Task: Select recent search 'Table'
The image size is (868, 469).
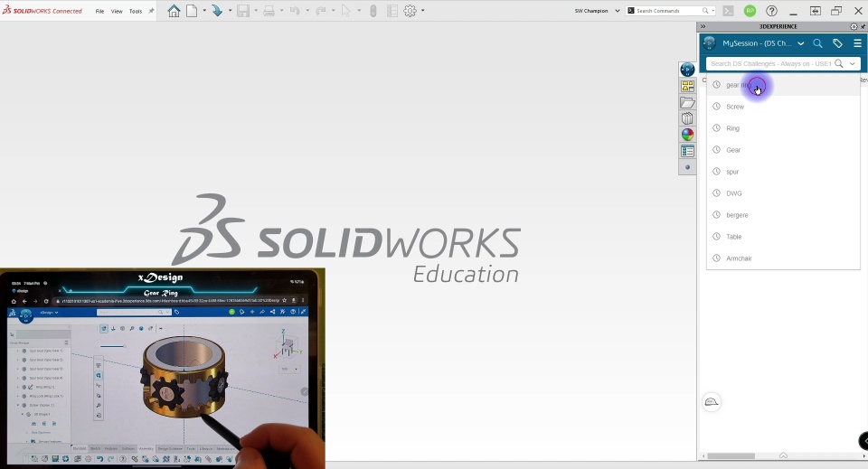Action: pyautogui.click(x=783, y=237)
